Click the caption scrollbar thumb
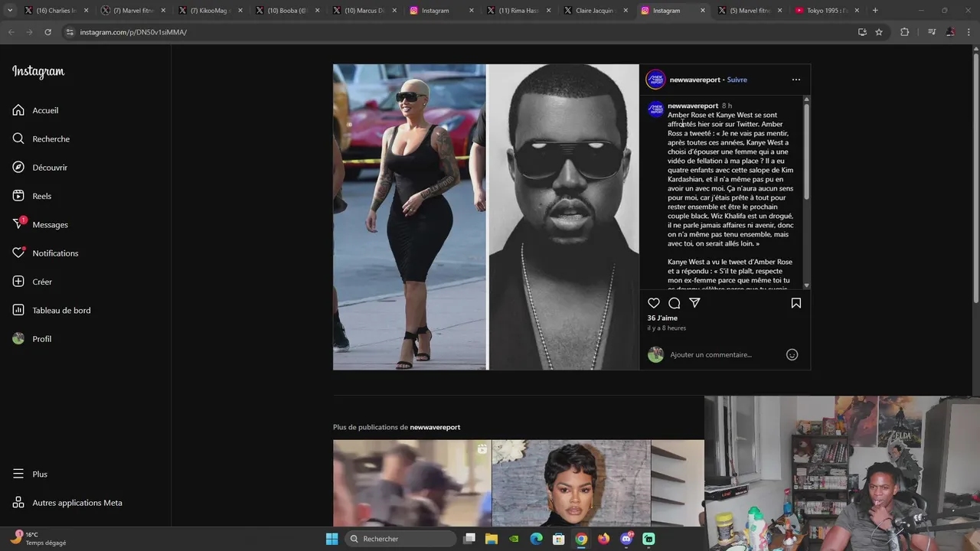The width and height of the screenshot is (980, 551). (806, 150)
